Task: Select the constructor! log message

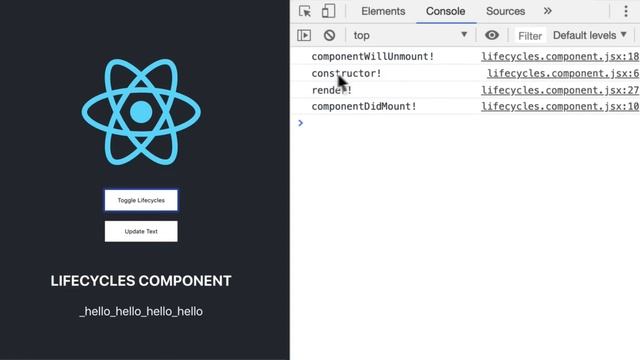Action: tap(346, 73)
